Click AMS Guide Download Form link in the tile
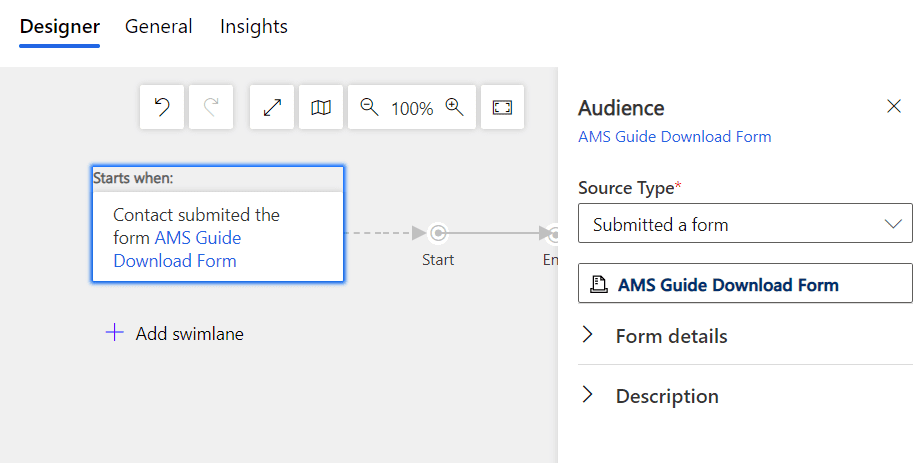 [177, 249]
